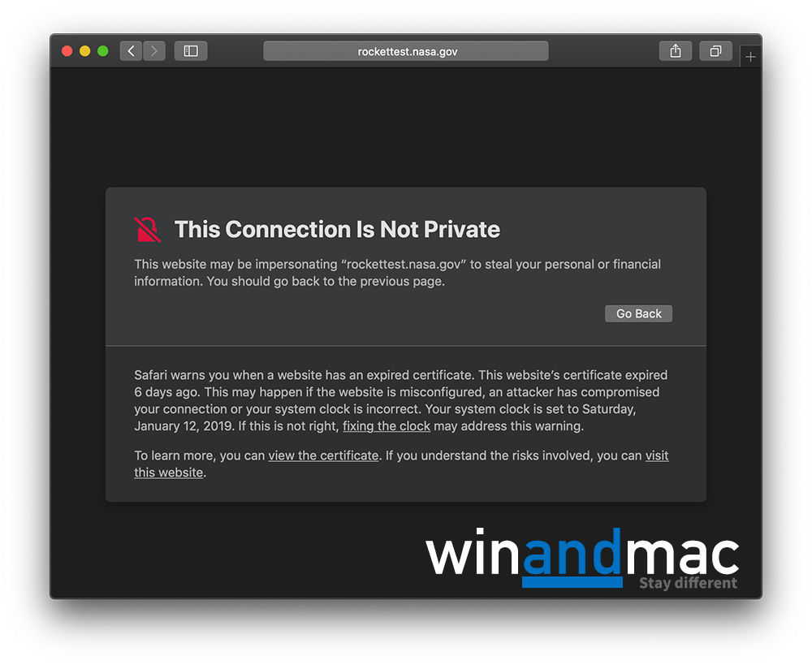Image resolution: width=812 pixels, height=665 pixels.
Task: Click the rockettest.nasa.gov address bar
Action: [x=406, y=51]
